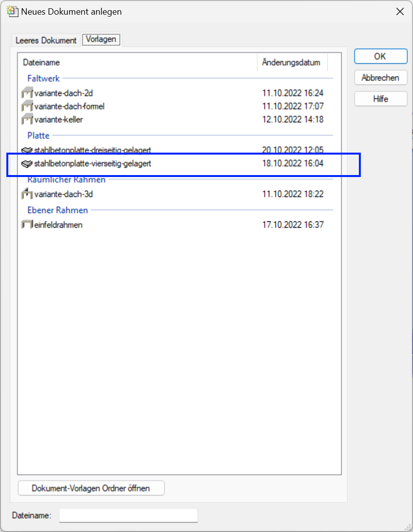Select stahlbetonplatte-dreiseitig-gelagert template name
The image size is (413, 532).
(x=93, y=150)
